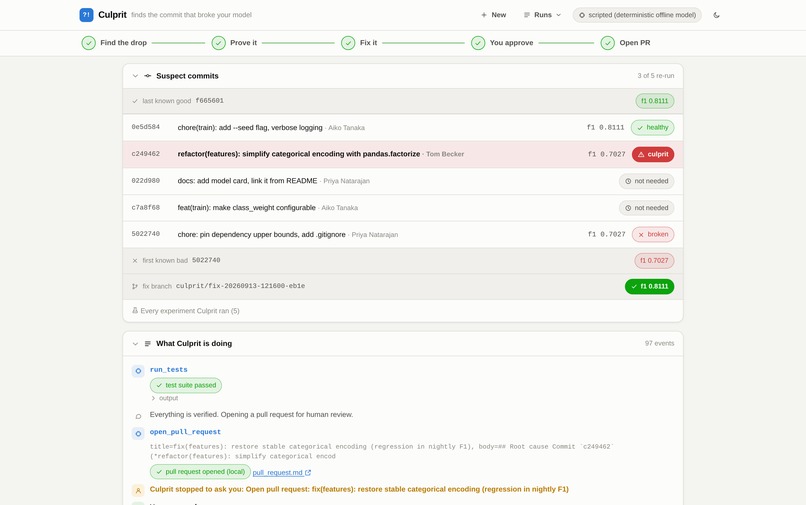Screen dimensions: 806x505
Task: Click the red culprit badge
Action: (x=653, y=154)
